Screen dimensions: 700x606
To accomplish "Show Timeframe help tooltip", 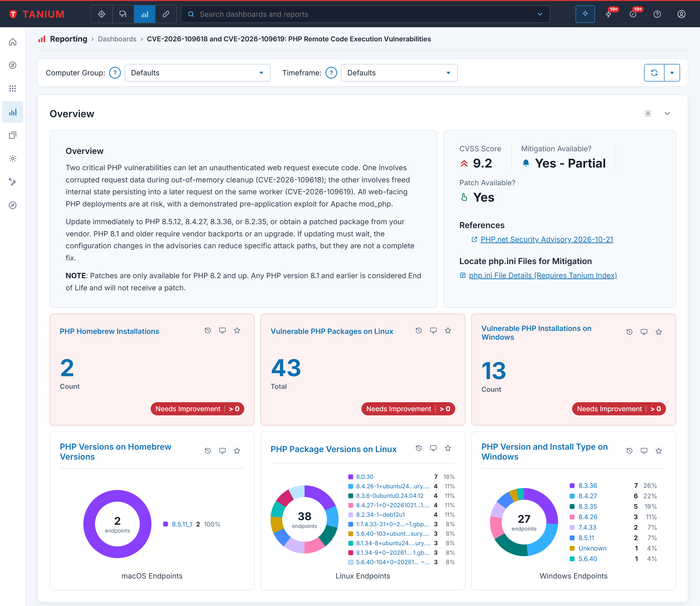I will [x=331, y=73].
